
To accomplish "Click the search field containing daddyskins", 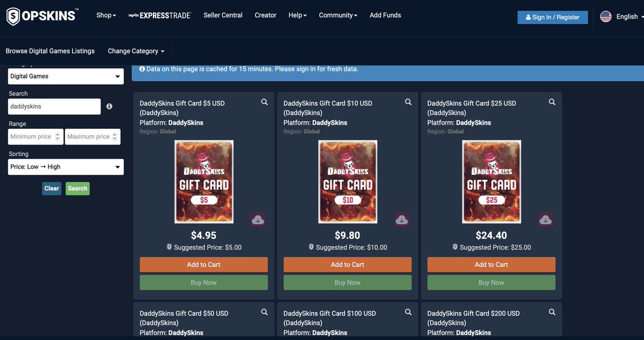I will (x=54, y=106).
